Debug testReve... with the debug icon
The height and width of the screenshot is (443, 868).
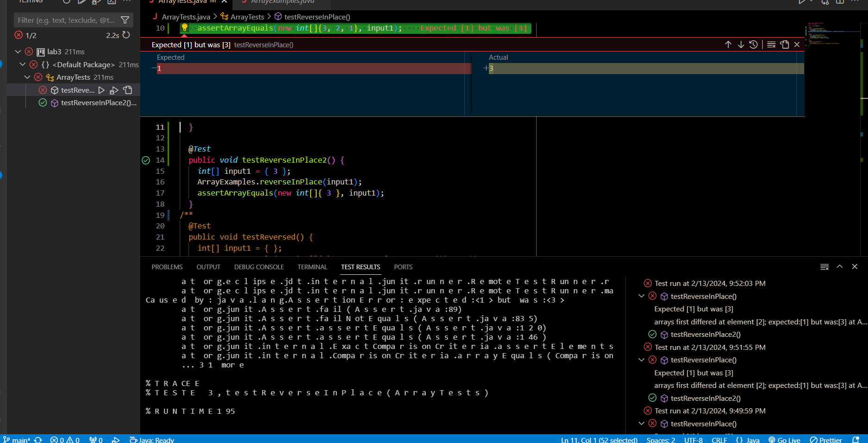tap(114, 90)
